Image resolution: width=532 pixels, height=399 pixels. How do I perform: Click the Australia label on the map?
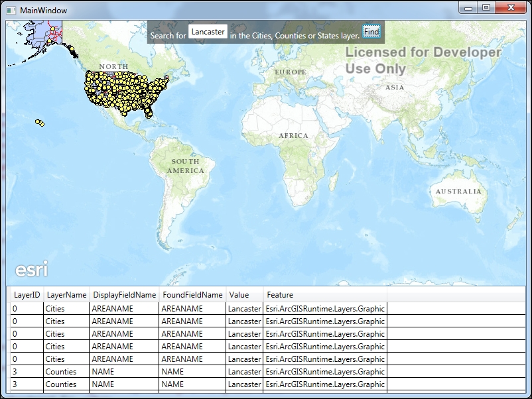(x=458, y=192)
